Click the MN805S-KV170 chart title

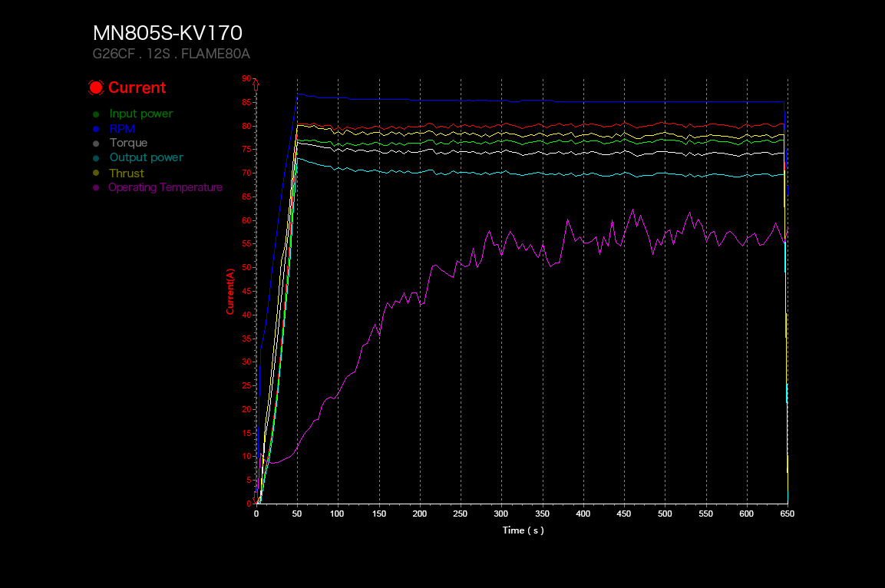[x=167, y=33]
